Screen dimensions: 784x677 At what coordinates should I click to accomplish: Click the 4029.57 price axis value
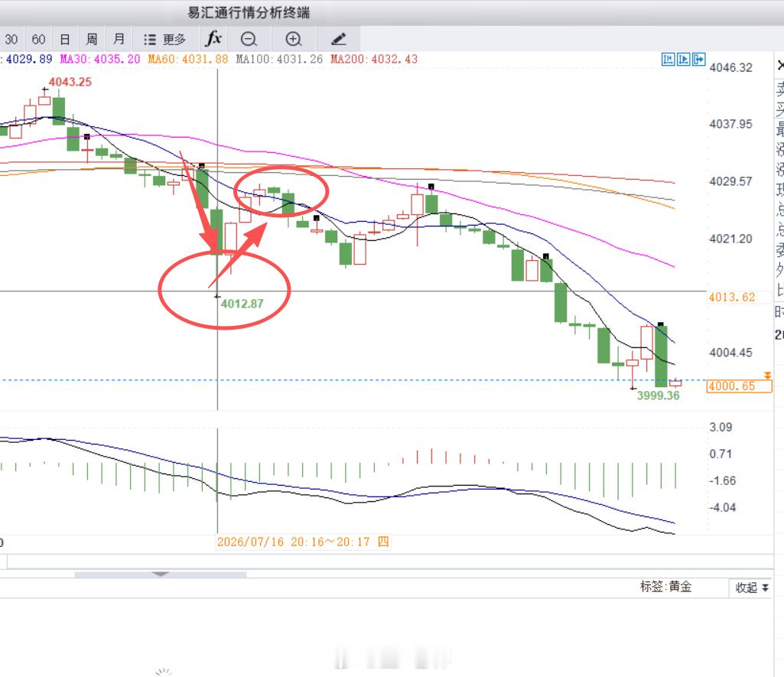[x=730, y=181]
